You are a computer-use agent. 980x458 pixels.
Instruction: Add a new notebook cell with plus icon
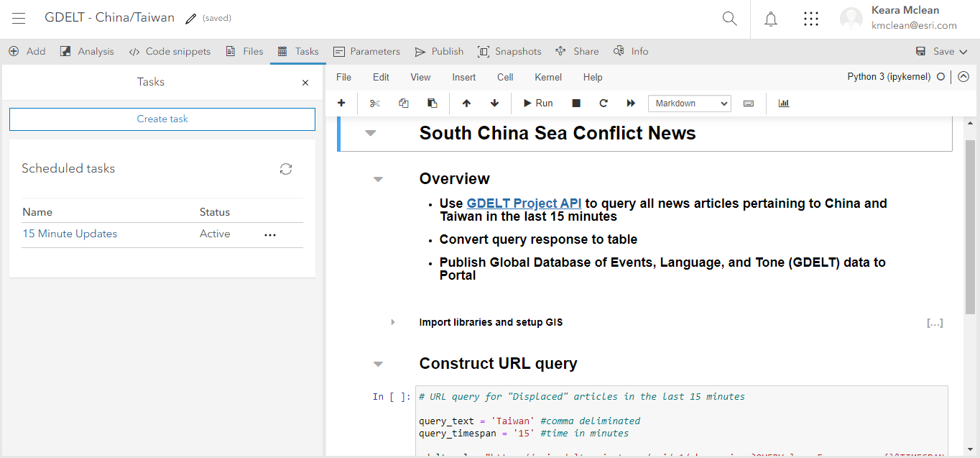341,103
